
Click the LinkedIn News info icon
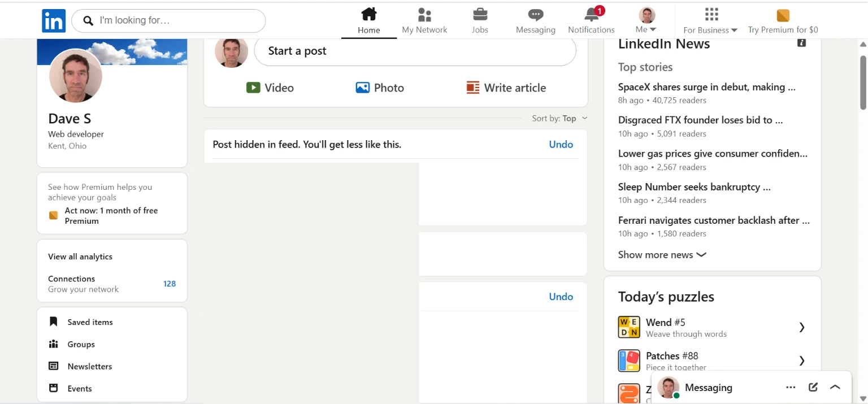[801, 43]
